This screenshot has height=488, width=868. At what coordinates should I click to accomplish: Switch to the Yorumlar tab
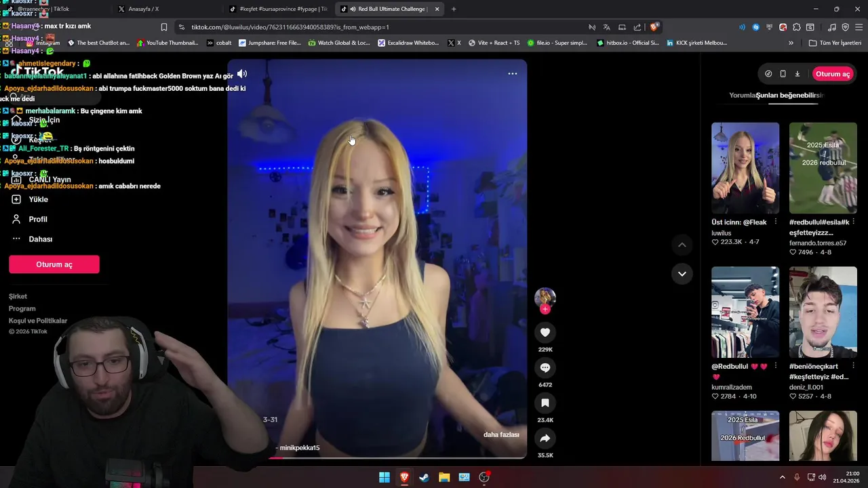point(743,96)
